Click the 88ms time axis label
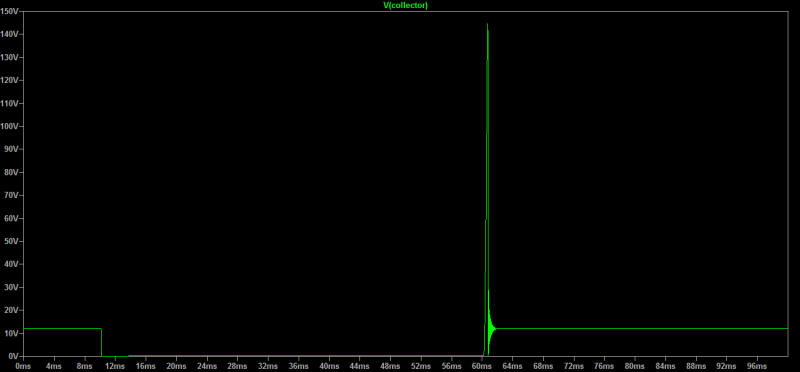 pyautogui.click(x=696, y=366)
